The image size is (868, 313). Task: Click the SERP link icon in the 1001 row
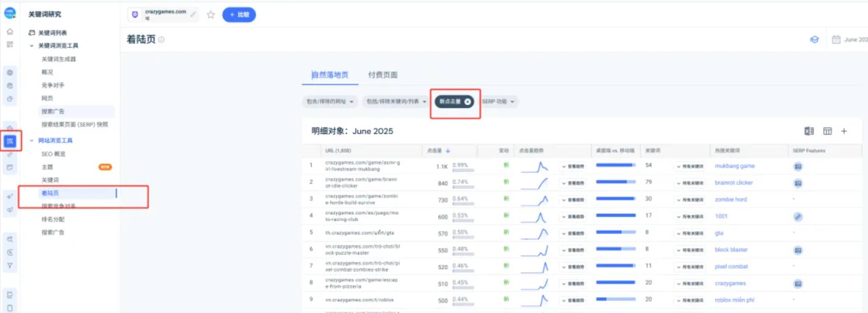(x=798, y=217)
